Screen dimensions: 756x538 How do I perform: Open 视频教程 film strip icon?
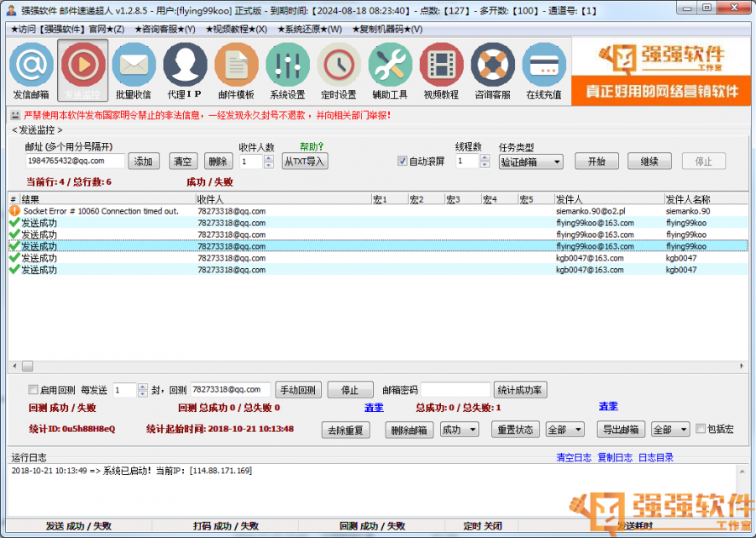click(442, 65)
